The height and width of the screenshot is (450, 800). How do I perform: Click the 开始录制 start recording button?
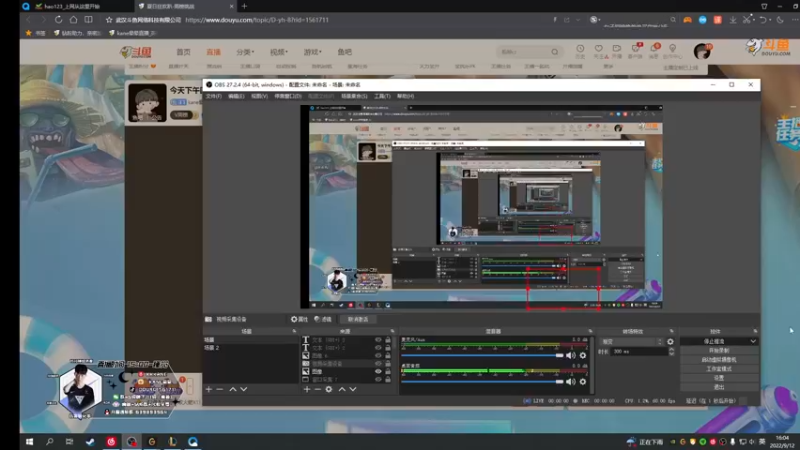[x=719, y=351]
